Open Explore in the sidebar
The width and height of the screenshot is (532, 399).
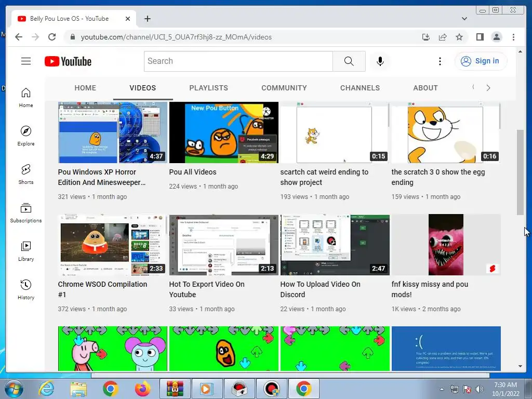tap(26, 136)
